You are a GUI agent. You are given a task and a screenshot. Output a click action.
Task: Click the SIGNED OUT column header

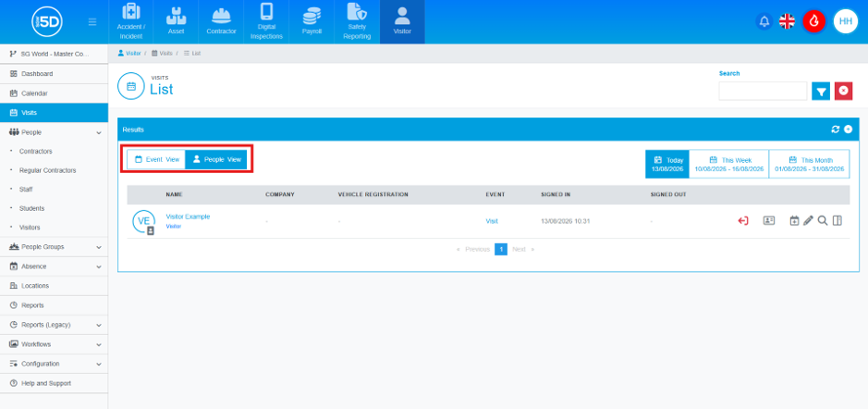[668, 195]
